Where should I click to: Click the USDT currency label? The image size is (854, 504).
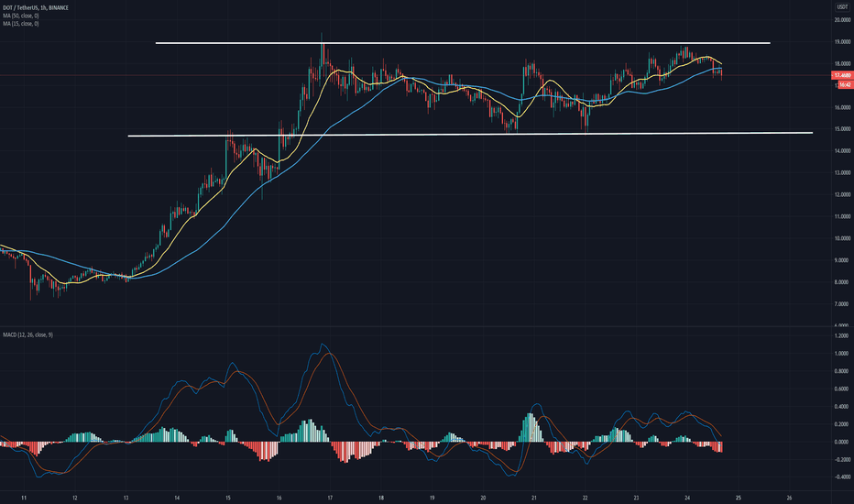(x=842, y=7)
